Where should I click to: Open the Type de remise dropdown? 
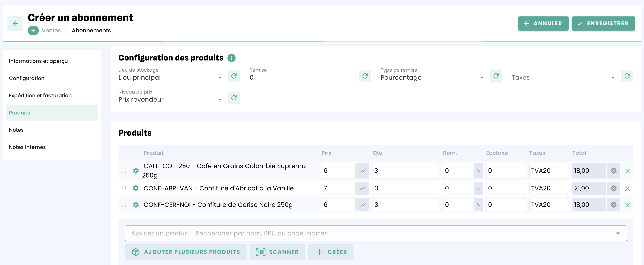click(482, 78)
